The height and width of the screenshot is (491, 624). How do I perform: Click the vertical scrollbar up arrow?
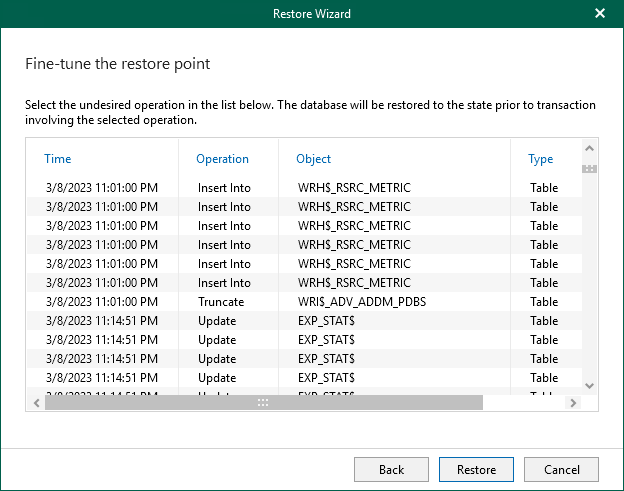(589, 148)
